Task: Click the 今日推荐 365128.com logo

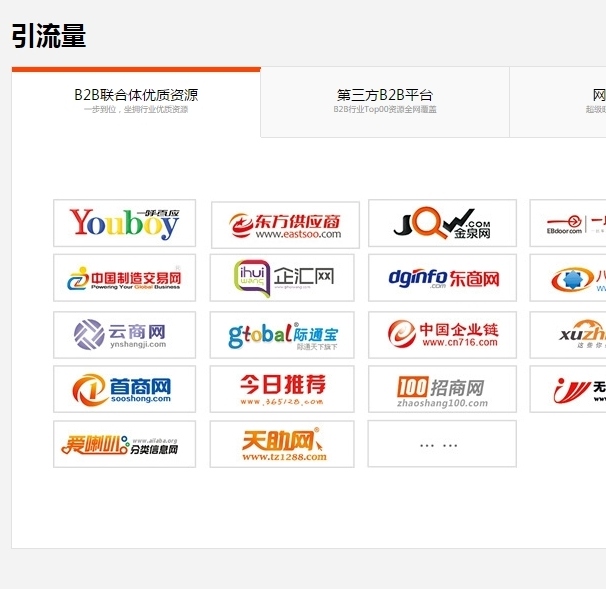Action: pos(282,389)
